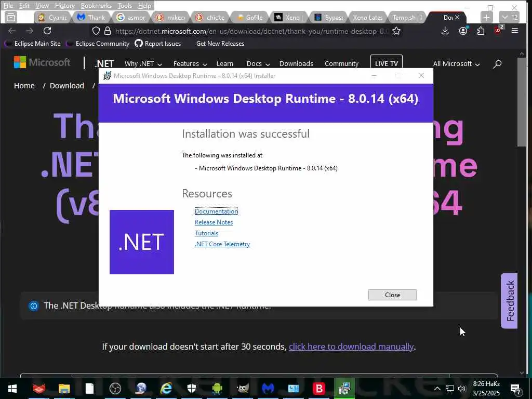
Task: Click the tracking protection shield icon
Action: 96,31
